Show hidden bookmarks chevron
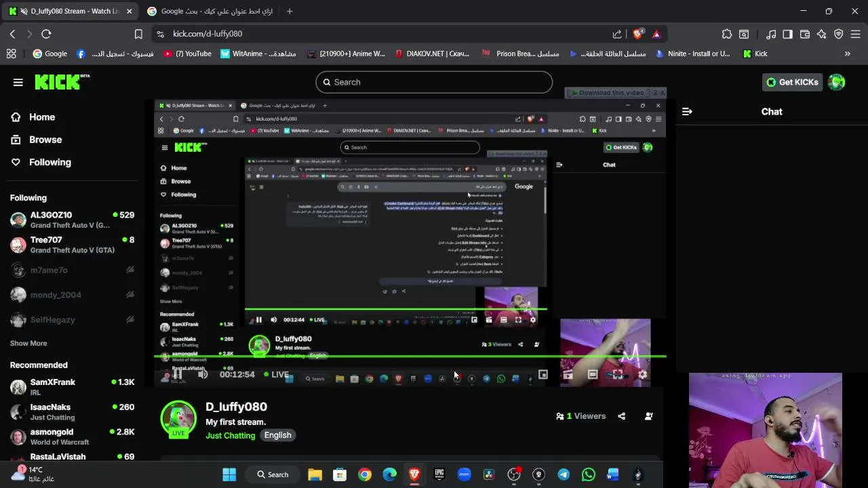Viewport: 868px width, 488px height. click(847, 54)
